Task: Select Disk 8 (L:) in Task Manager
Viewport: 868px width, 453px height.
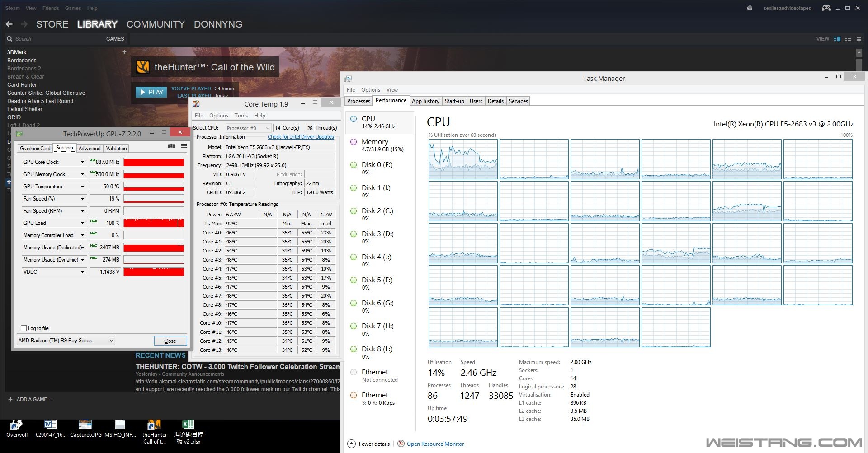Action: click(380, 353)
